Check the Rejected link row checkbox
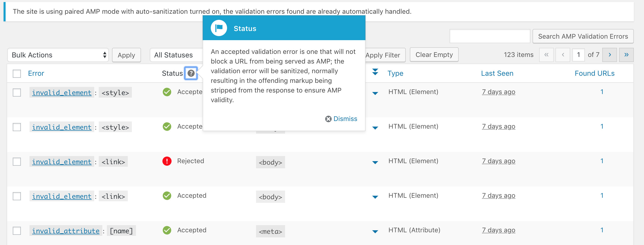 (17, 162)
